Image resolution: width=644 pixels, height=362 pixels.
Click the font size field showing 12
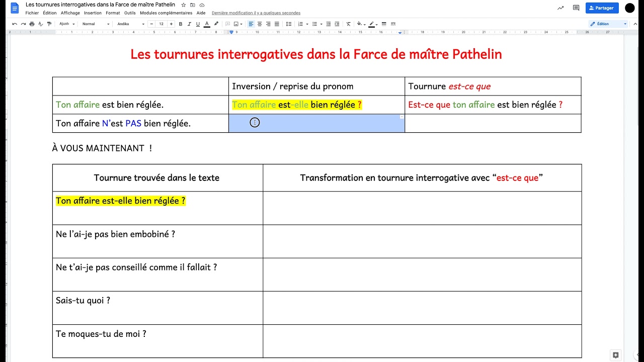161,24
